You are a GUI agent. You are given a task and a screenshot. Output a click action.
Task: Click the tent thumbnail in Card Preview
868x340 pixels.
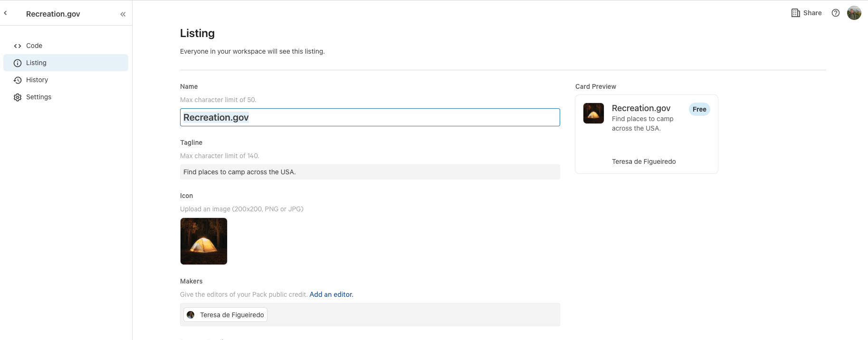click(x=593, y=113)
